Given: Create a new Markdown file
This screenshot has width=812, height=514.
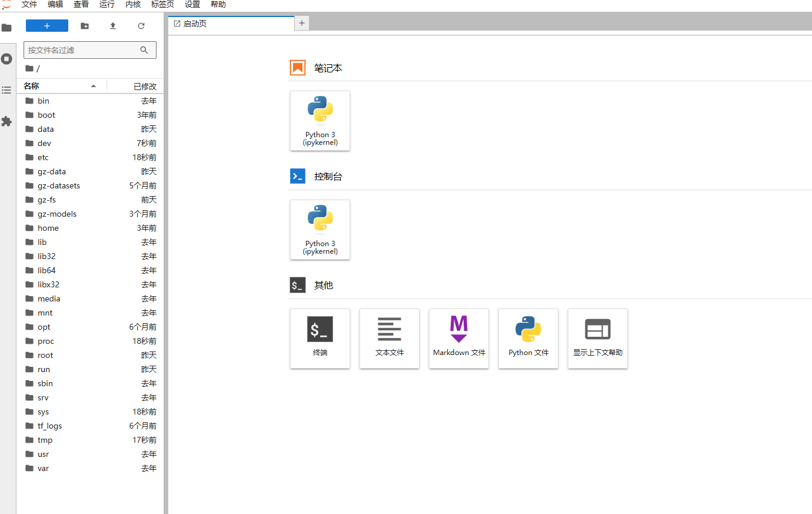Looking at the screenshot, I should tap(459, 339).
